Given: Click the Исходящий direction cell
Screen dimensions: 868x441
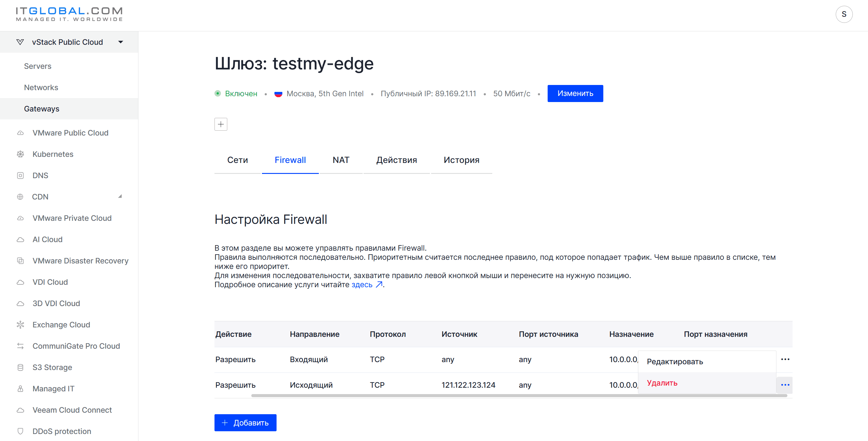Looking at the screenshot, I should tap(311, 385).
